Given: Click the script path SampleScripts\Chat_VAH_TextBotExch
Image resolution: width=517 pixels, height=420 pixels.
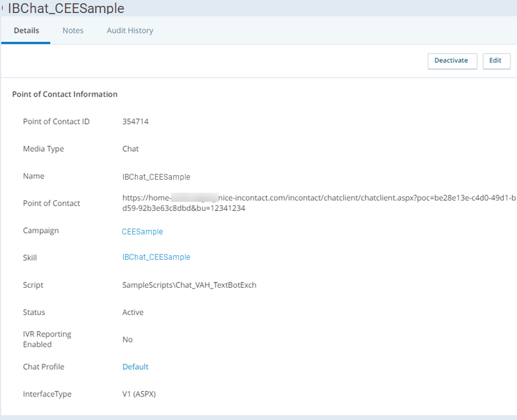Looking at the screenshot, I should 189,285.
